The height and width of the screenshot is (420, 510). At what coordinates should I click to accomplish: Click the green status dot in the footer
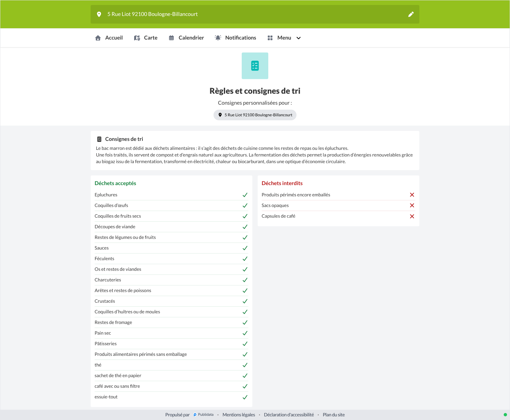(505, 415)
